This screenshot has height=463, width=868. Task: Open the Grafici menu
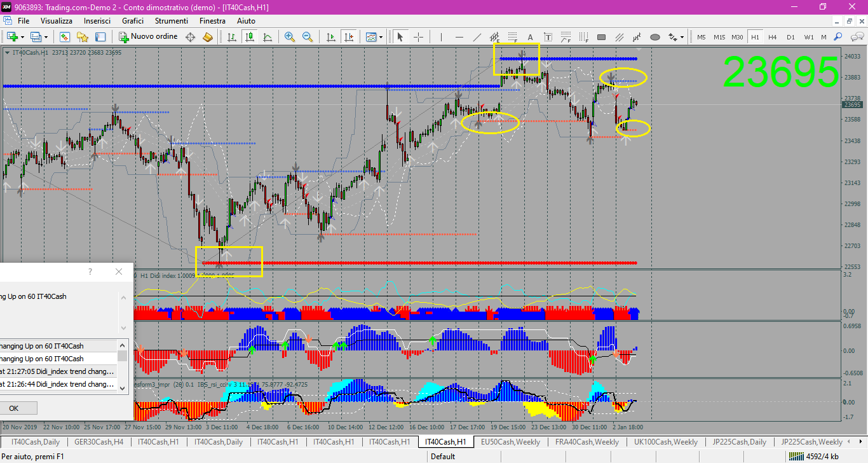[133, 21]
